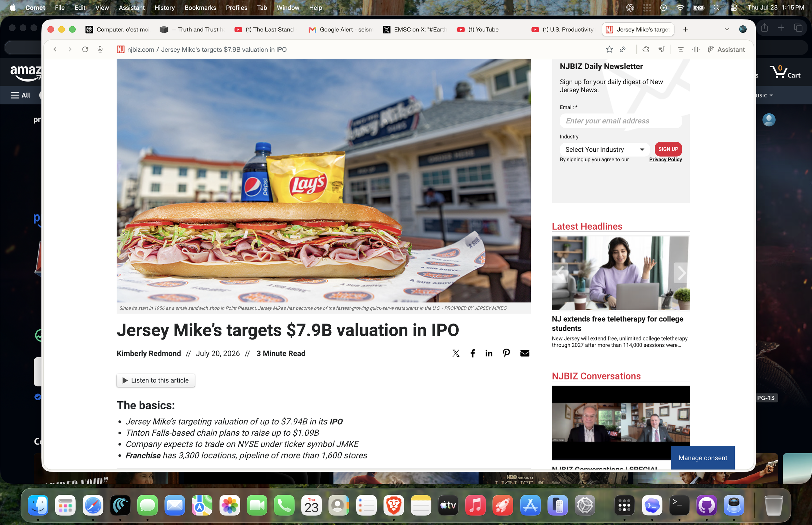Open the Wi-Fi status menu
Viewport: 812px width, 525px height.
click(680, 7)
